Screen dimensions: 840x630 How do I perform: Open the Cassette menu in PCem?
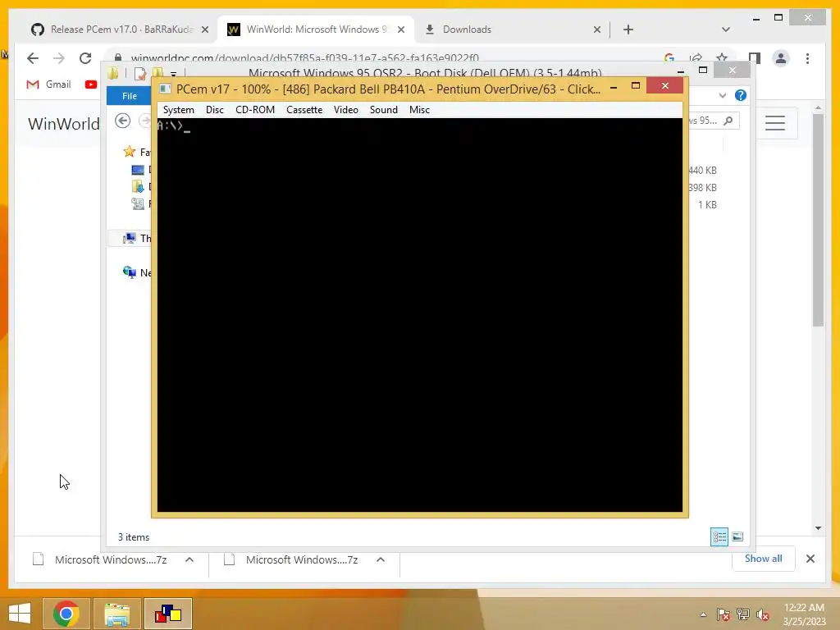304,110
